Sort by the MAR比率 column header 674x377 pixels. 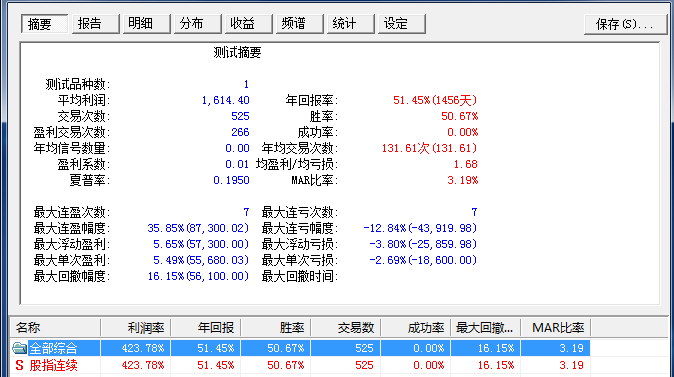point(556,328)
